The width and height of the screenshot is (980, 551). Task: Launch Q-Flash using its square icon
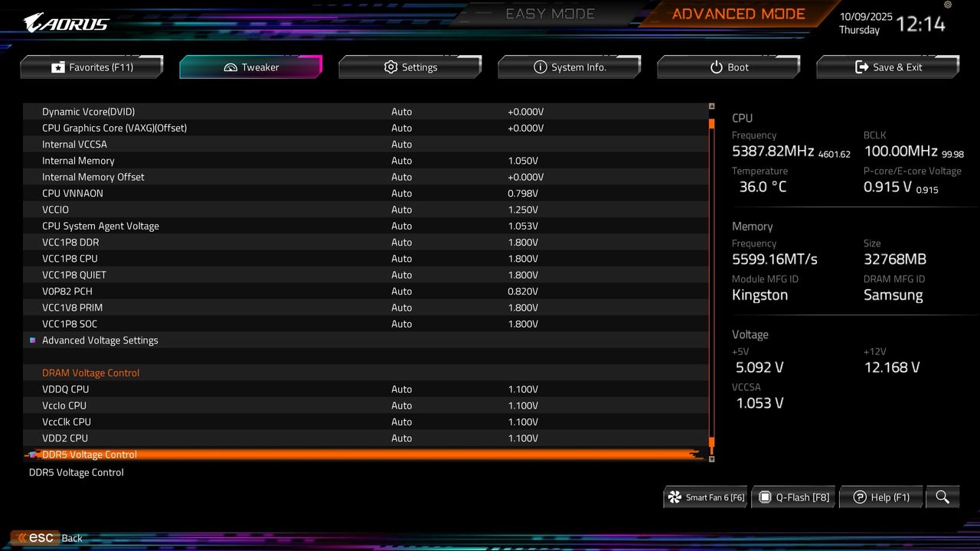(765, 497)
